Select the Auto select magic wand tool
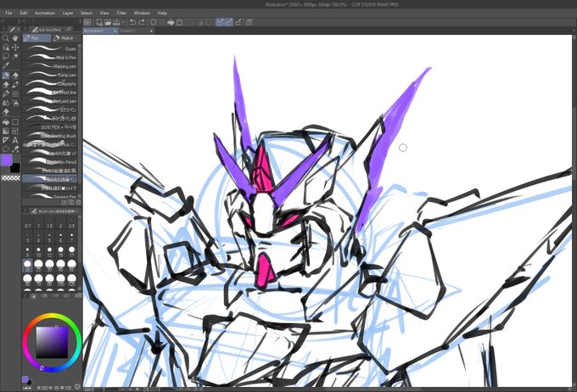 tap(15, 56)
